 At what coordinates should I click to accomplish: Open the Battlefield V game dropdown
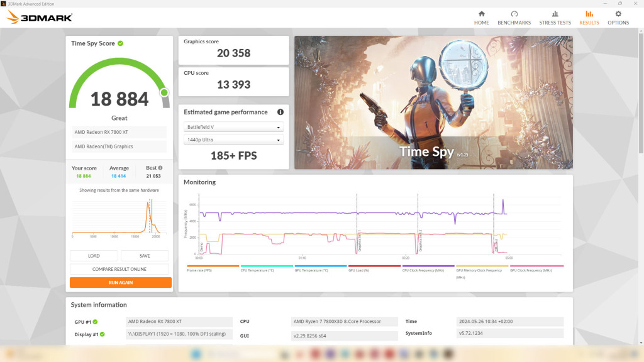click(x=233, y=127)
